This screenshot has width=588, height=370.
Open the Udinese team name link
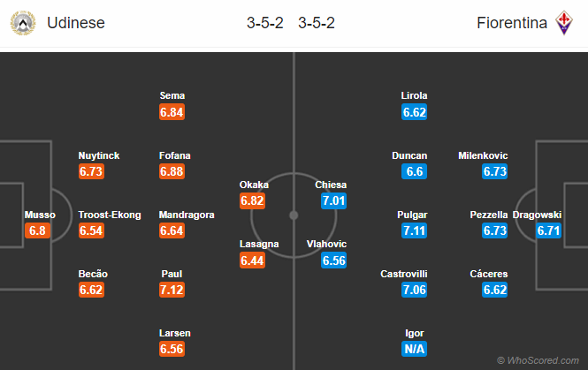pyautogui.click(x=76, y=23)
